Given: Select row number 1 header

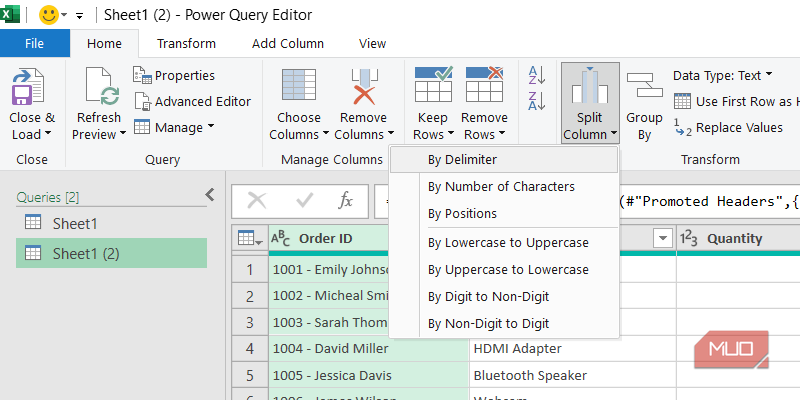Looking at the screenshot, I should [x=249, y=269].
